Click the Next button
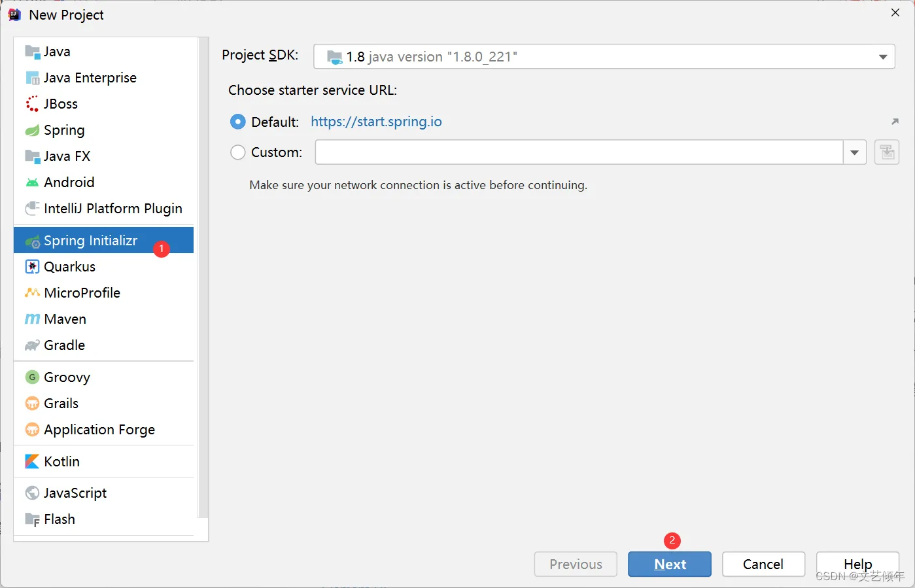Image resolution: width=915 pixels, height=588 pixels. point(669,564)
